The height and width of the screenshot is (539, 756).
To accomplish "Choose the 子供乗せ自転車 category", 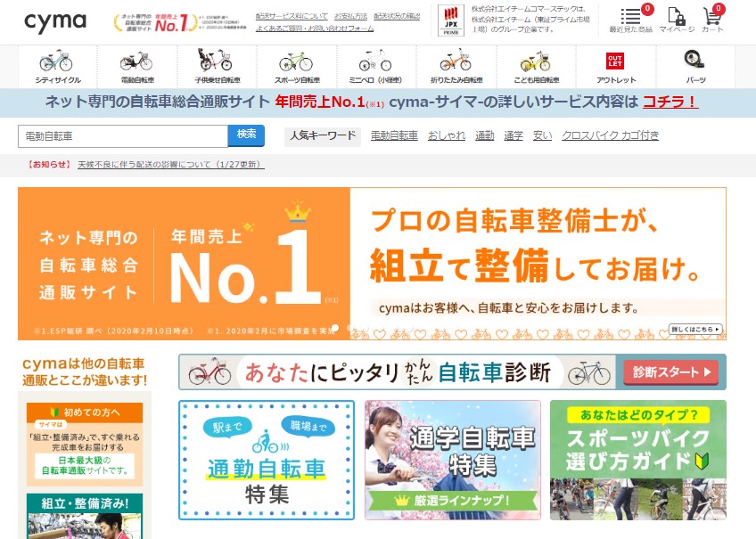I will tap(213, 66).
